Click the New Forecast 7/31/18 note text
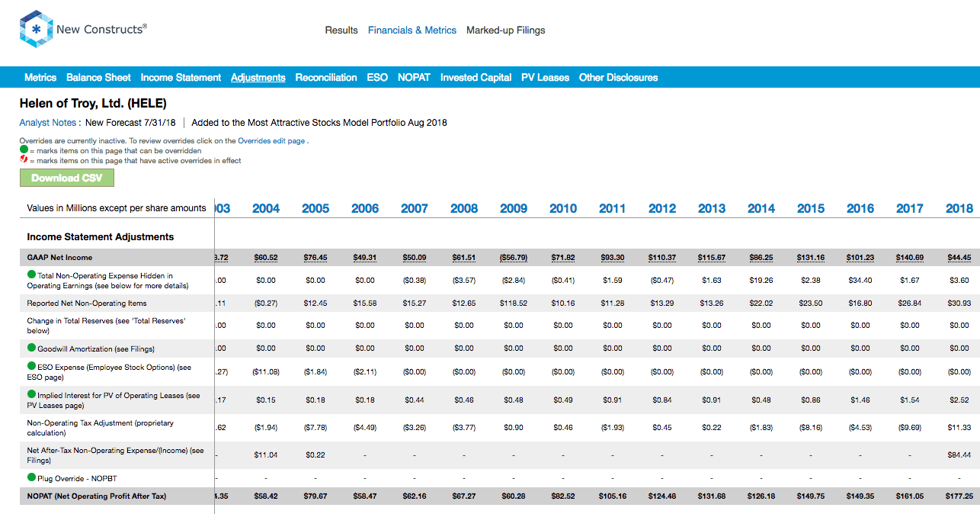 pos(130,122)
